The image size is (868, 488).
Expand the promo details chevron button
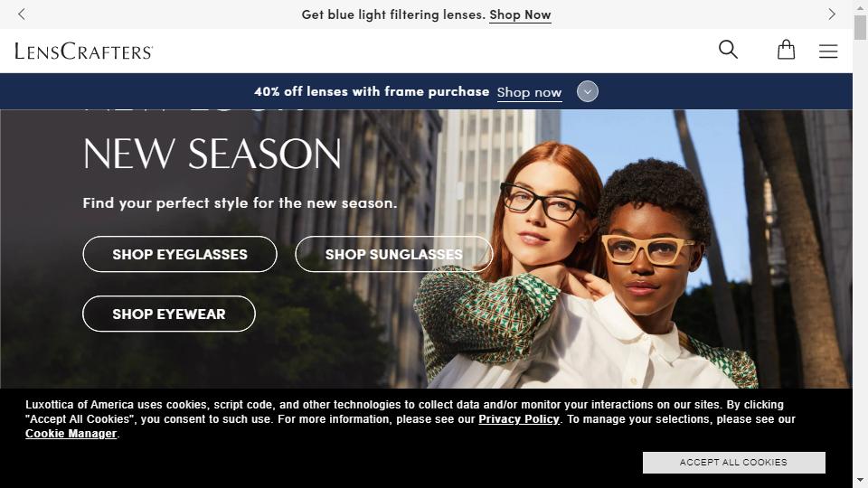tap(588, 91)
